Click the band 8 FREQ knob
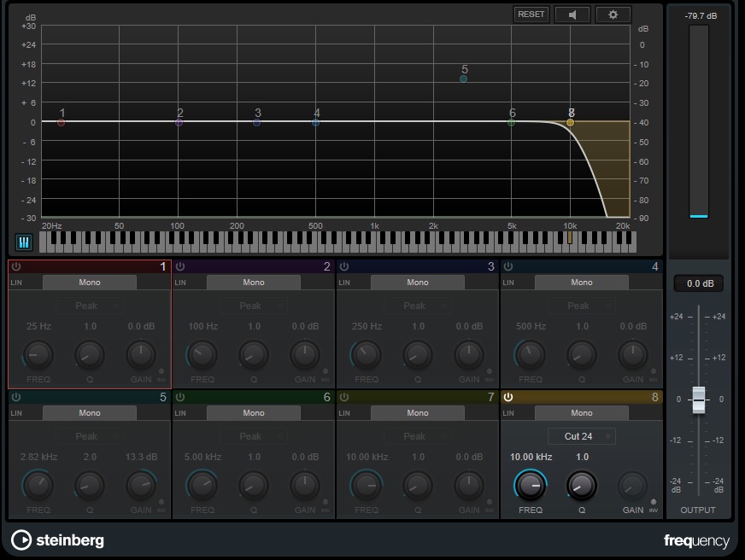 531,486
